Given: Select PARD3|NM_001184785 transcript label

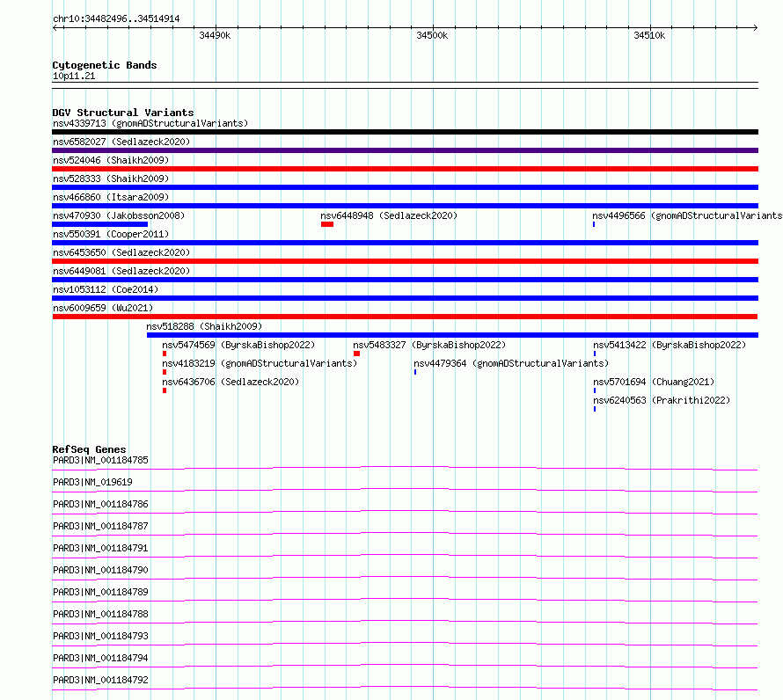Looking at the screenshot, I should (100, 460).
